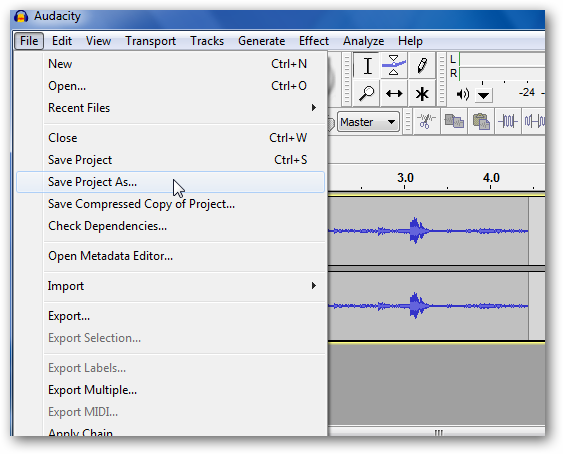
Task: Open the Effect menu
Action: point(314,41)
